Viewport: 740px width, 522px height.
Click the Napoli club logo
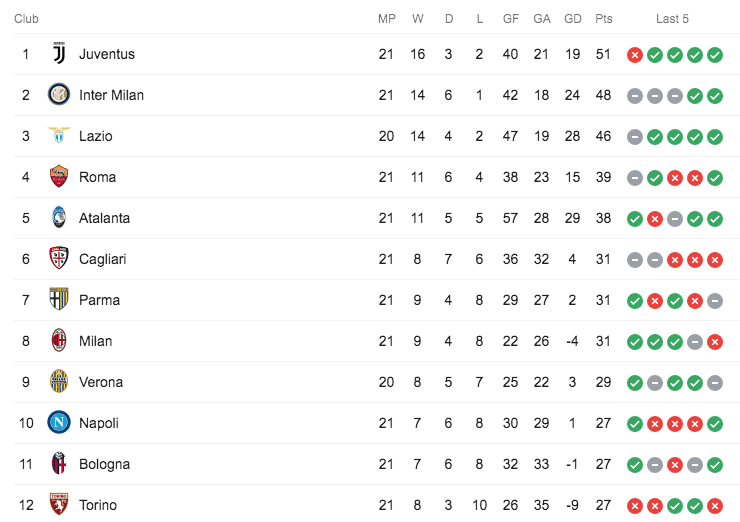(x=59, y=423)
